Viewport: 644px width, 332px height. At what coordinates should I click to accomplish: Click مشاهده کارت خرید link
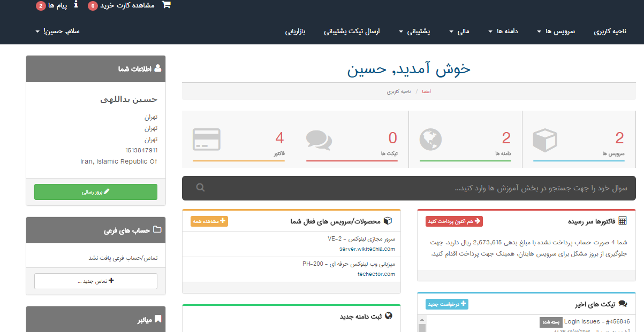(x=127, y=5)
